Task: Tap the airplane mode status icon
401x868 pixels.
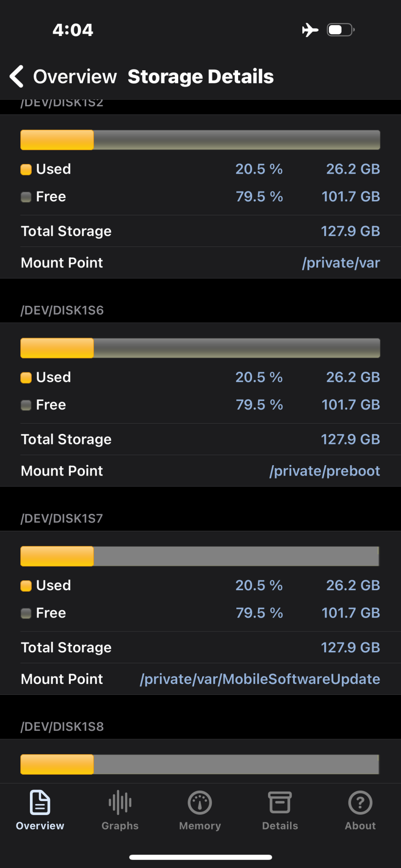Action: pyautogui.click(x=310, y=30)
